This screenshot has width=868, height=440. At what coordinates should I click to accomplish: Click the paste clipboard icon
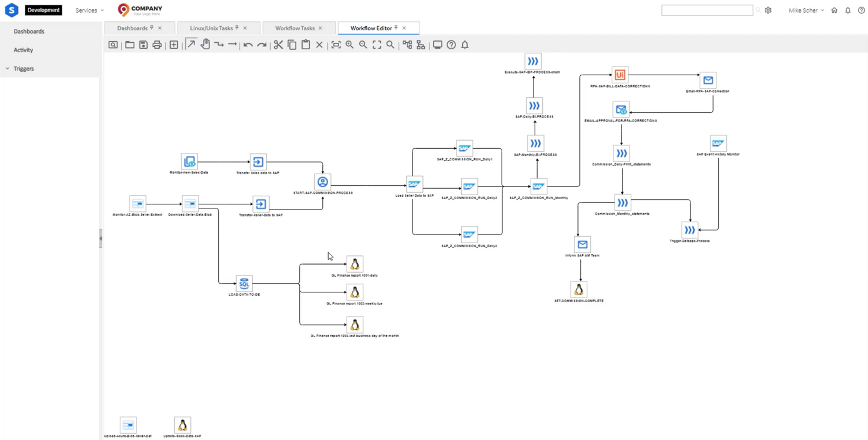click(x=306, y=45)
